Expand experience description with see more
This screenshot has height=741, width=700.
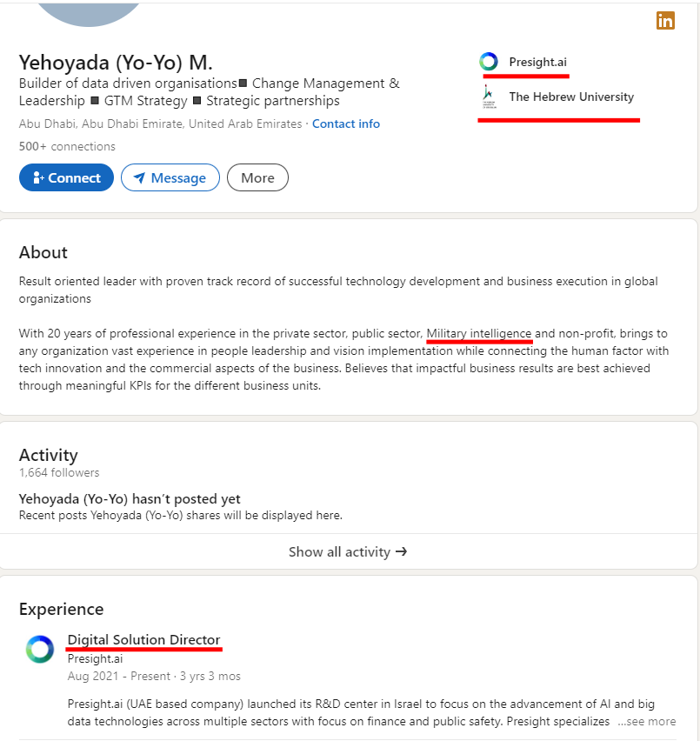pos(647,722)
